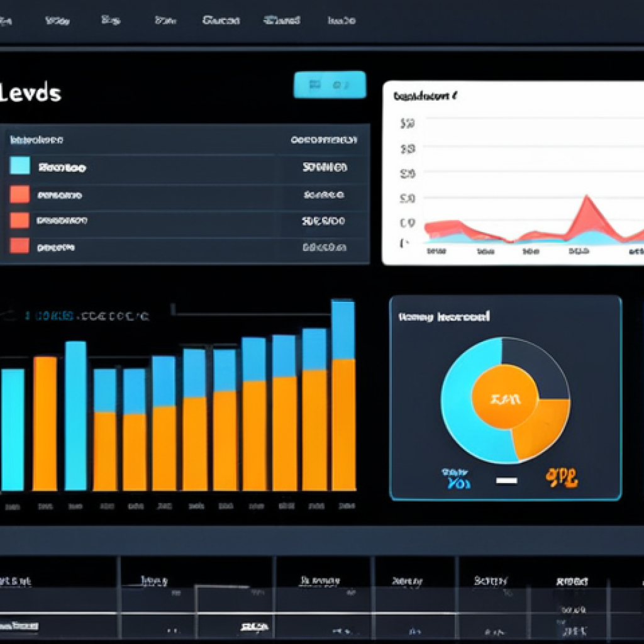Screen dimensions: 644x644
Task: Select the cyan color swatch in the table
Action: [x=19, y=165]
